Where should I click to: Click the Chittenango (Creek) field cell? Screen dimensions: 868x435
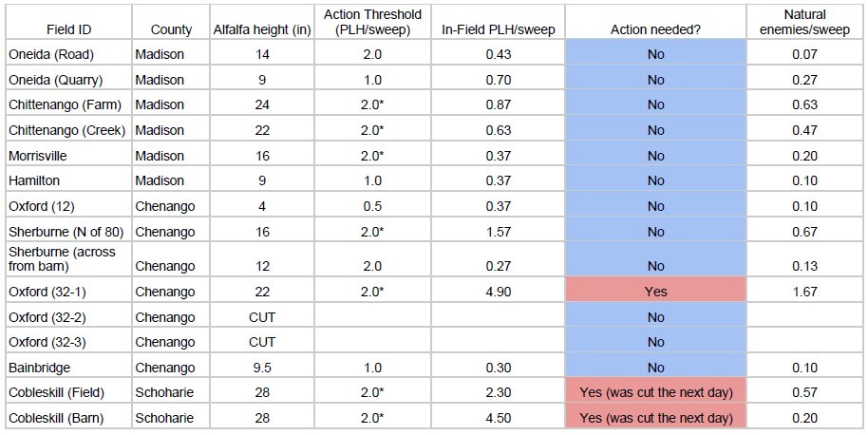[x=68, y=130]
